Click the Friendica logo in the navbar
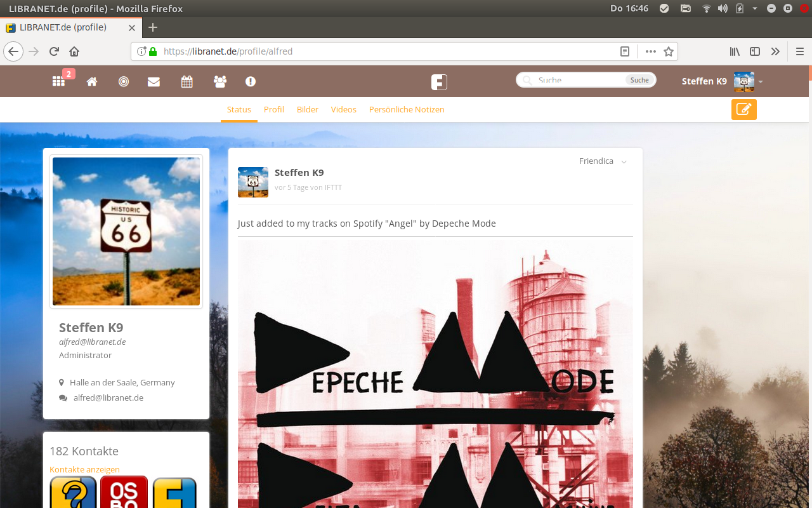Viewport: 812px width, 508px height. tap(439, 81)
